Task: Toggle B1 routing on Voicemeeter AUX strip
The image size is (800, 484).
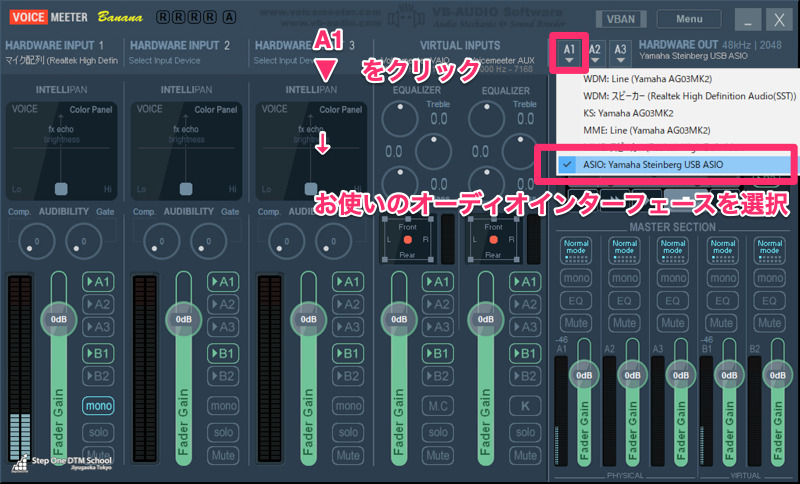Action: coord(525,353)
